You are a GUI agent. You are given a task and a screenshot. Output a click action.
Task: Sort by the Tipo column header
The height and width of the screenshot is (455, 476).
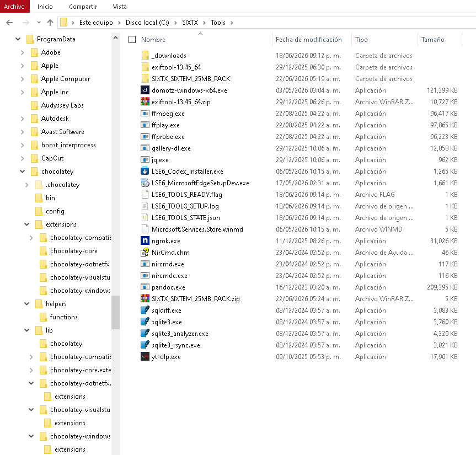(361, 40)
